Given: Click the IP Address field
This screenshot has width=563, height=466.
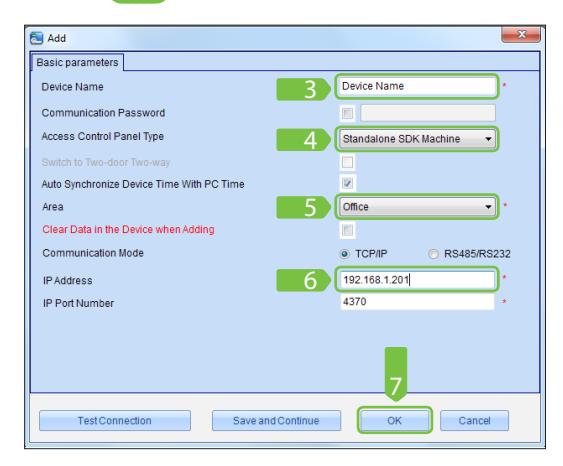Looking at the screenshot, I should (417, 279).
